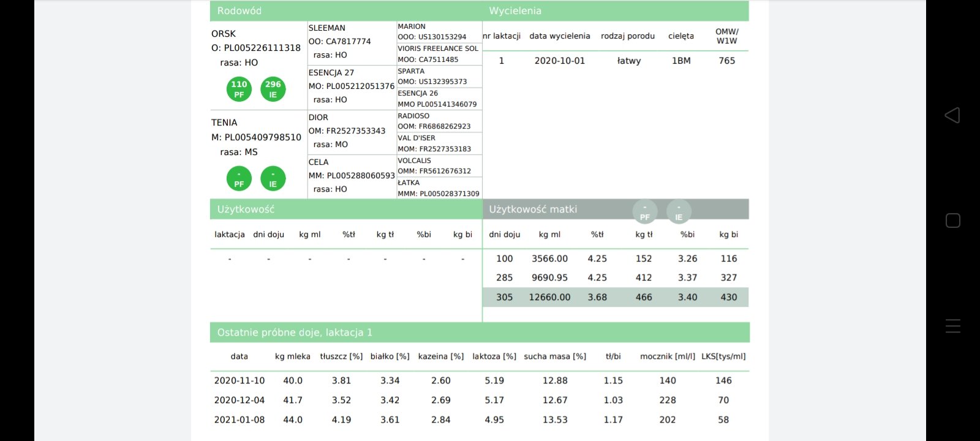The image size is (980, 441).
Task: Click the SLEEMAN ancestor entry
Action: [327, 28]
